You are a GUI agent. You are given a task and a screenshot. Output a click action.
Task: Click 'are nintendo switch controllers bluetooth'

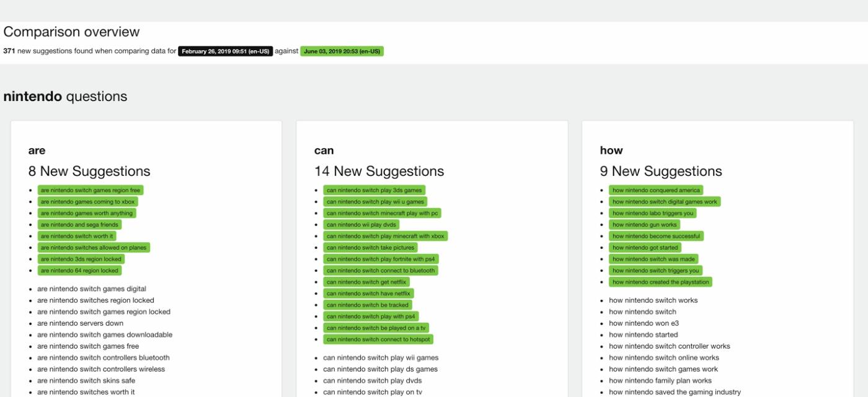click(x=103, y=357)
